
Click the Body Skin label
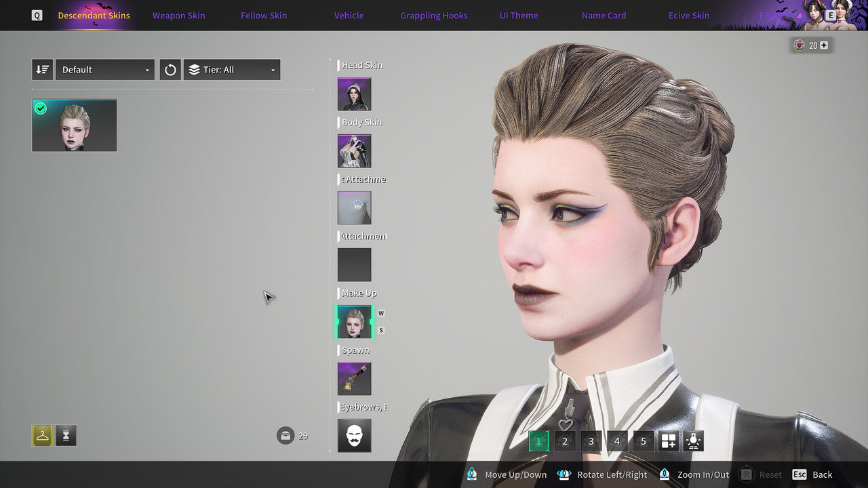coord(361,122)
